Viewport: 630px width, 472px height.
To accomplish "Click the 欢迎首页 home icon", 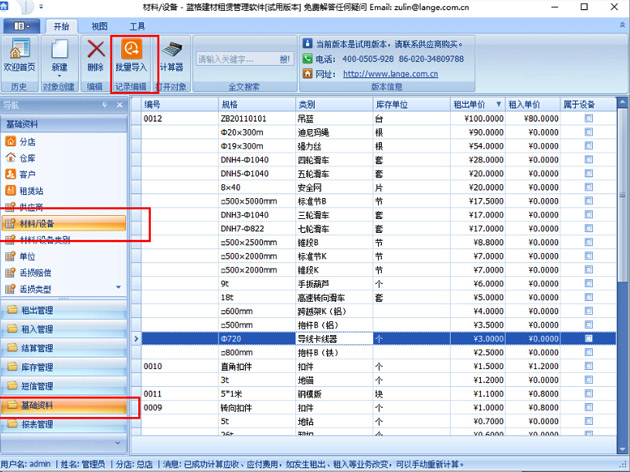I will coord(19,52).
